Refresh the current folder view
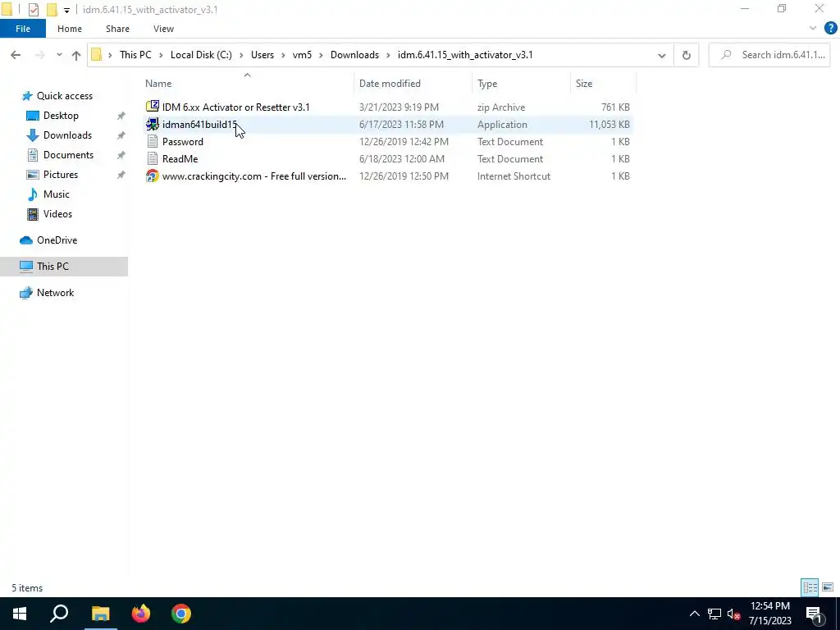 [x=687, y=55]
